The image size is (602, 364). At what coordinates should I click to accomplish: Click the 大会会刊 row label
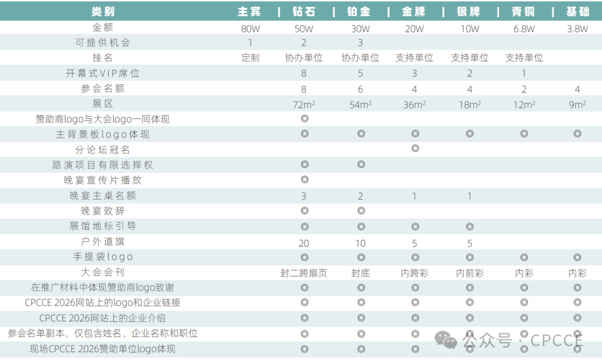103,272
